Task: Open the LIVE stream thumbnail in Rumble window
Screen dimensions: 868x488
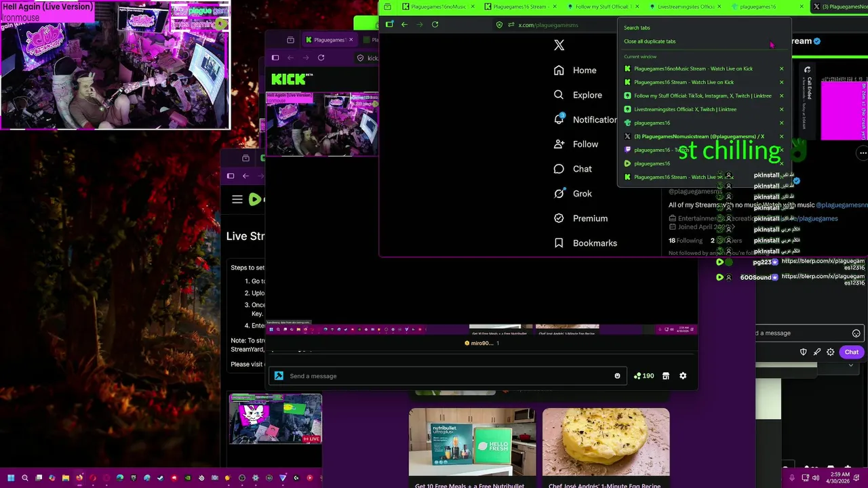Action: 275,419
